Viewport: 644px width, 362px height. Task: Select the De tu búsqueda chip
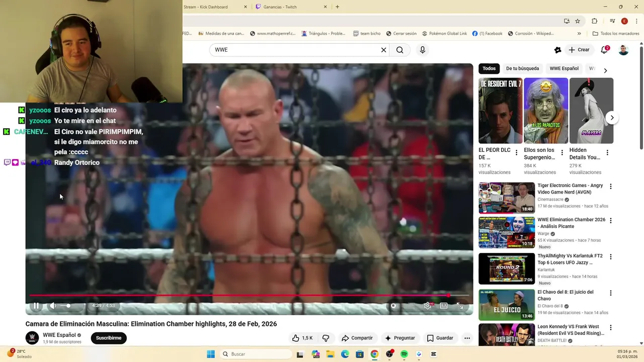522,68
